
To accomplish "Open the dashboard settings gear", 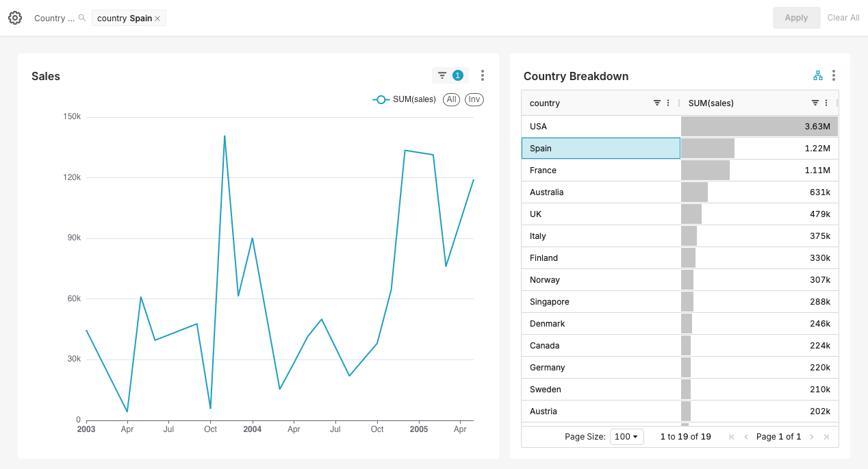I will (x=15, y=18).
